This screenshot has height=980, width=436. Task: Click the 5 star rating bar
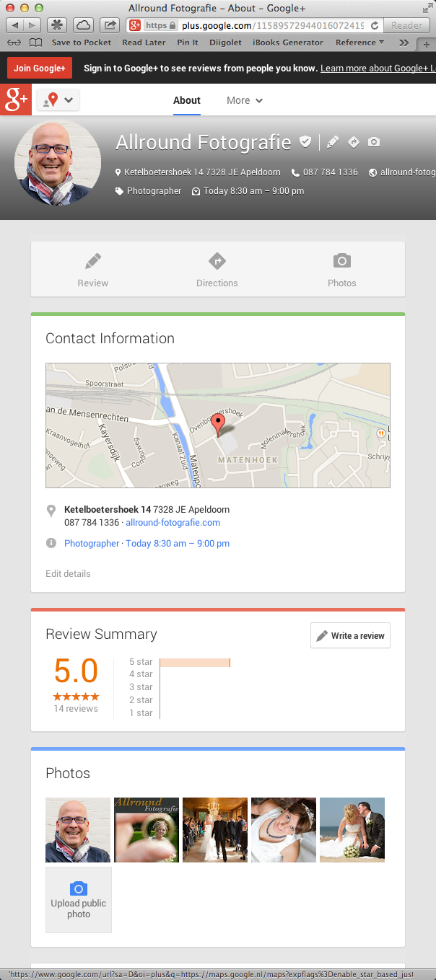tap(195, 662)
